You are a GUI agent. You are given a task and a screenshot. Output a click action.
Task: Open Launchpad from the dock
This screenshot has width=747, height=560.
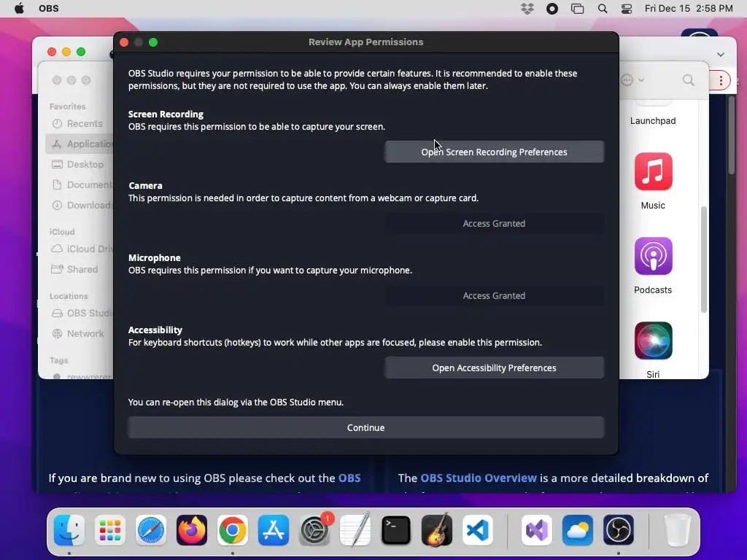pyautogui.click(x=110, y=530)
